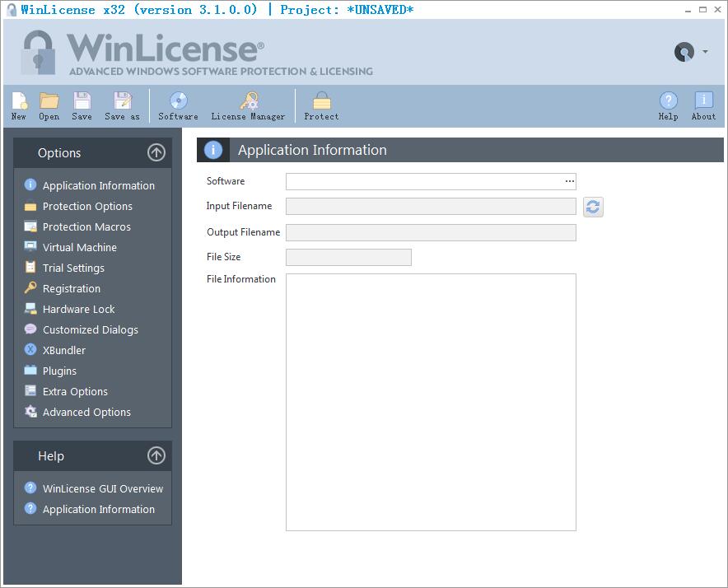Refresh the input filename
The image size is (728, 588).
point(593,207)
